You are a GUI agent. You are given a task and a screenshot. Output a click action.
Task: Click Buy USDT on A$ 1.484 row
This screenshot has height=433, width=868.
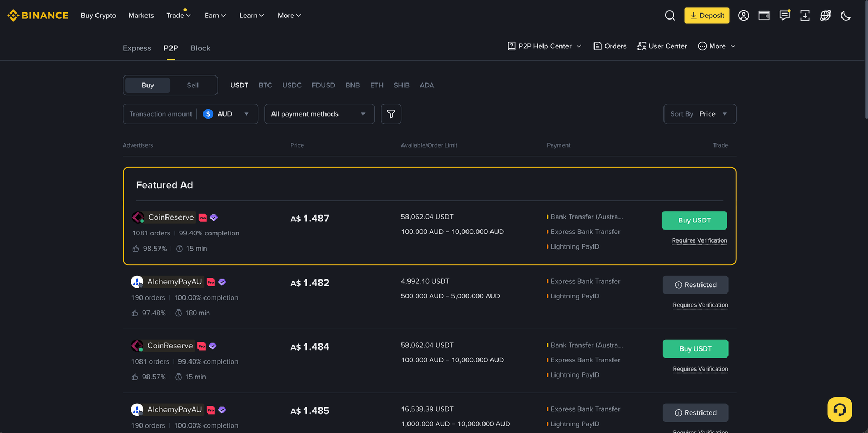pyautogui.click(x=695, y=349)
